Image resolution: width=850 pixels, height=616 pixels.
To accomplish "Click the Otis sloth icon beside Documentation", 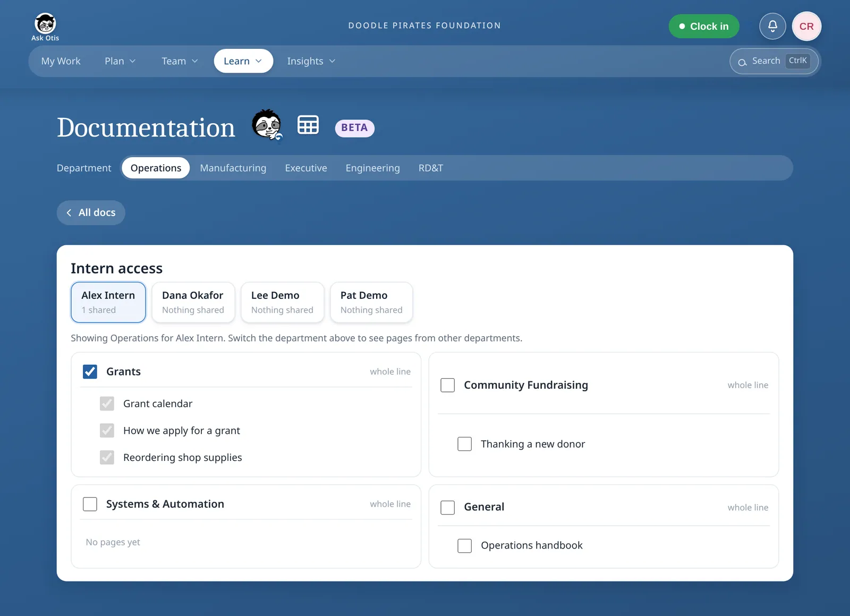I will [267, 125].
